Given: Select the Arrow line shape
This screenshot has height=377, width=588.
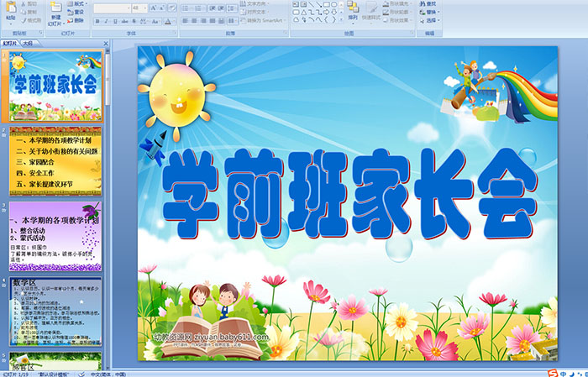Looking at the screenshot, I should [x=318, y=4].
